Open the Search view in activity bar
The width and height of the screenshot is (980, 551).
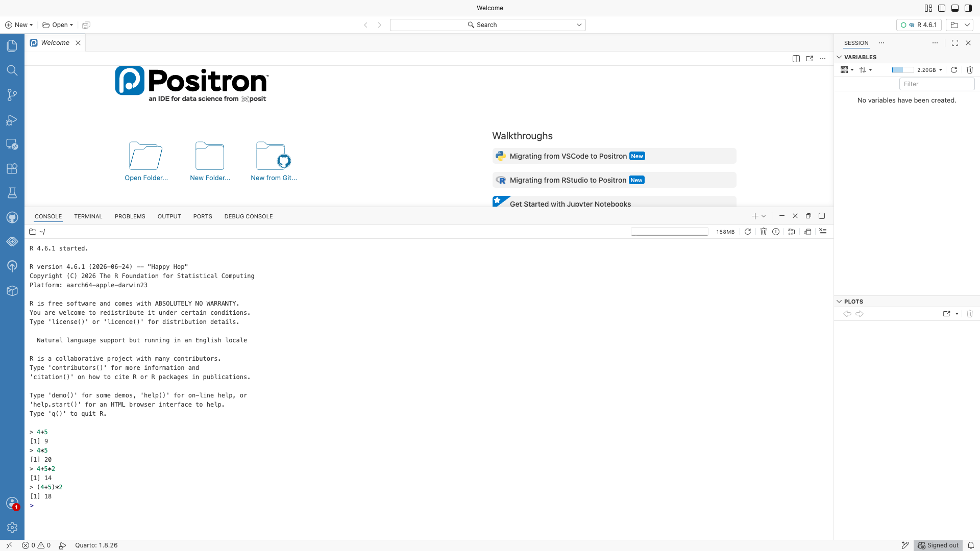(x=12, y=70)
